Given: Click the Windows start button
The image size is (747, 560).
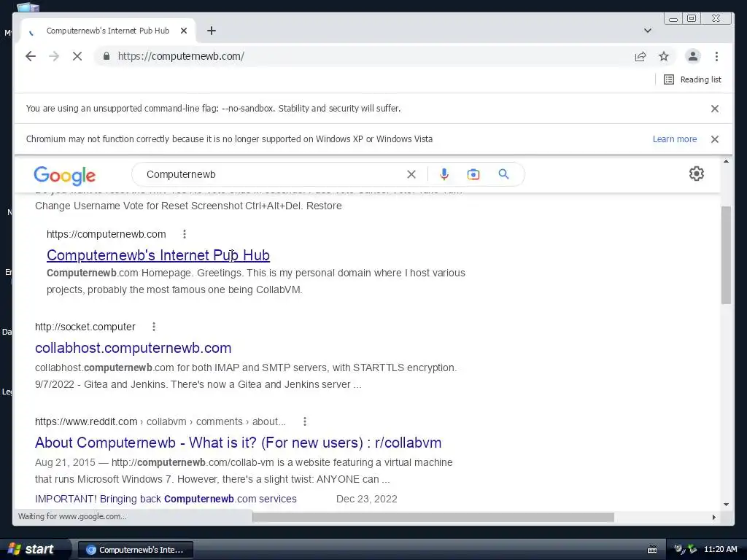Looking at the screenshot, I should pyautogui.click(x=34, y=550).
